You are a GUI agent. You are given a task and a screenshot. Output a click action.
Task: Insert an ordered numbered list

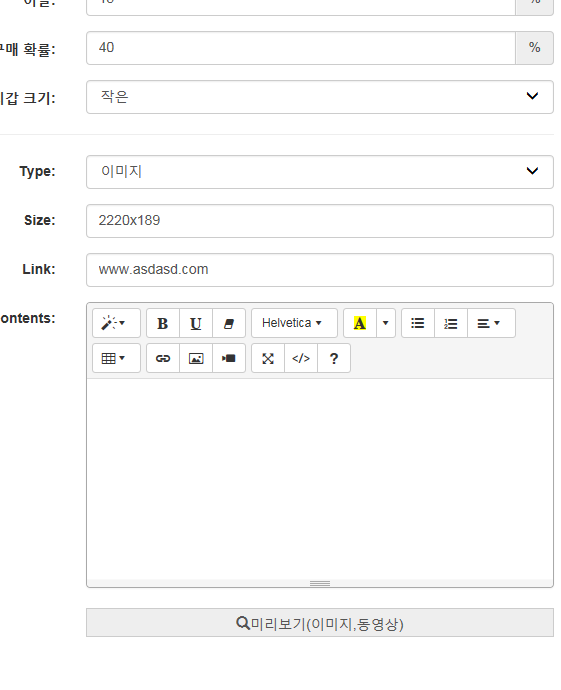[x=451, y=323]
